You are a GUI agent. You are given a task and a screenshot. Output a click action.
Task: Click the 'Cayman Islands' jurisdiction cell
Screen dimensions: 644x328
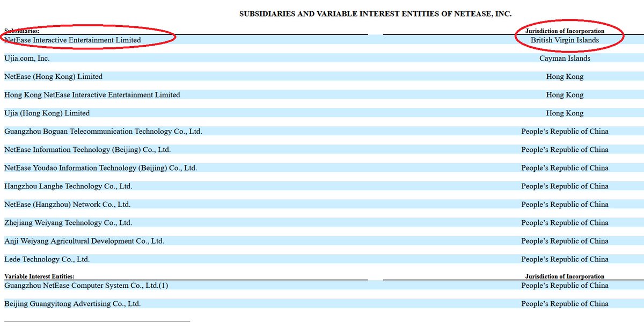click(x=565, y=58)
